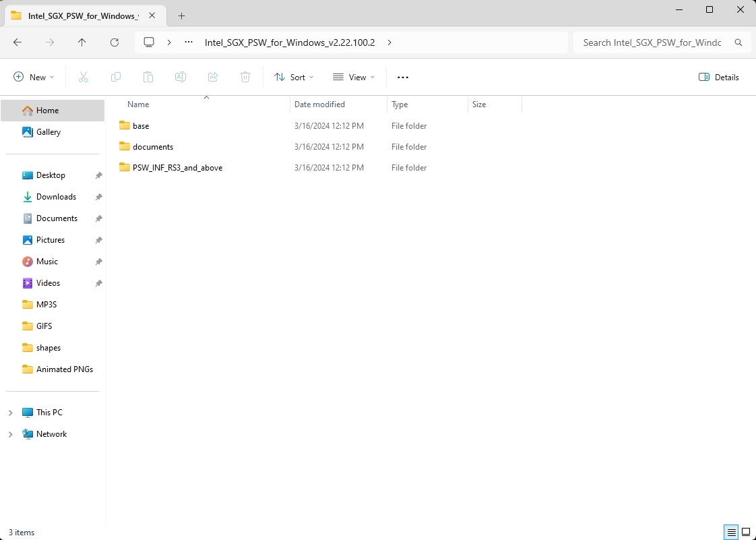This screenshot has width=756, height=540.
Task: Close the Intel_SGX_PSW_for_Windows tab
Action: [152, 16]
